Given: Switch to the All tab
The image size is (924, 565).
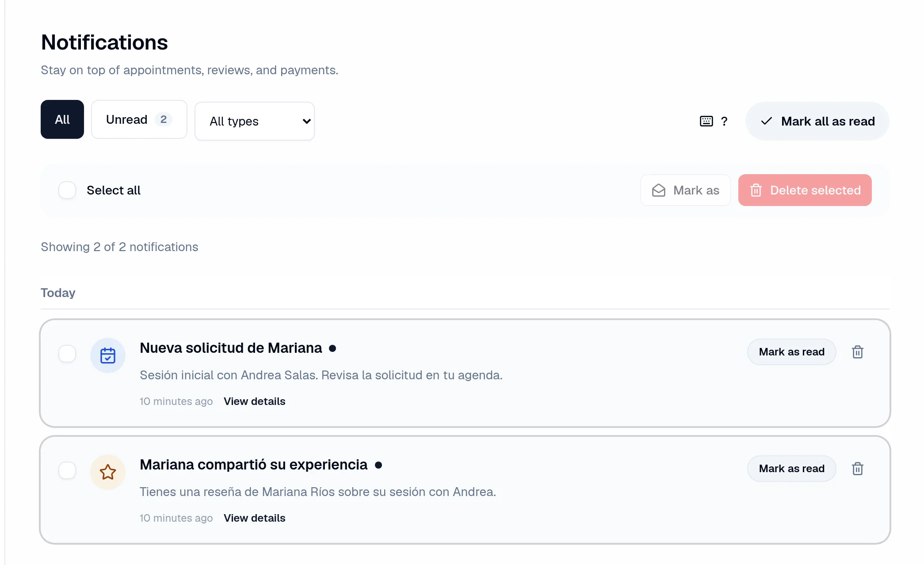Looking at the screenshot, I should tap(62, 119).
